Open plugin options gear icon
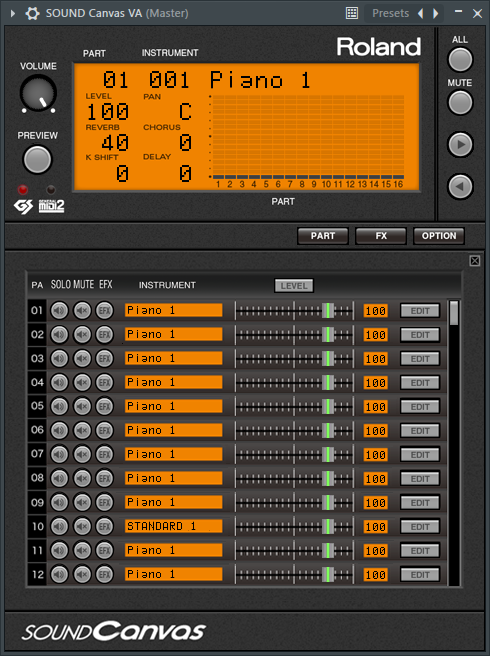The height and width of the screenshot is (656, 490). pos(32,13)
